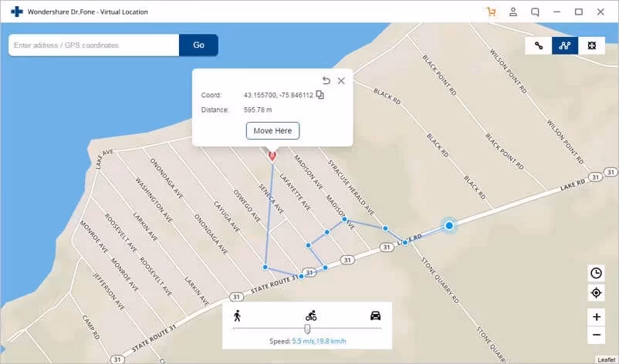Select the multi-stop route mode
The image size is (619, 364).
pyautogui.click(x=565, y=45)
